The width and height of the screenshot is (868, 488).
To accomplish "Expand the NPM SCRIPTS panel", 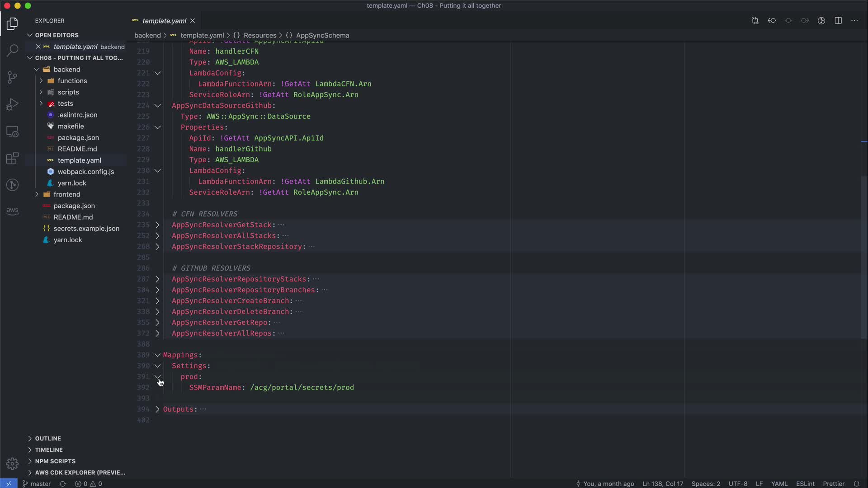I will tap(55, 461).
